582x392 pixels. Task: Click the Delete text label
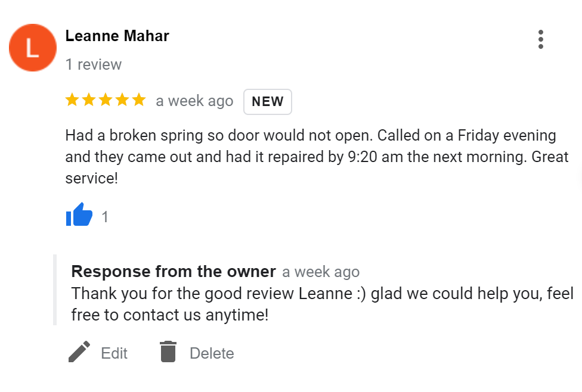click(x=212, y=353)
